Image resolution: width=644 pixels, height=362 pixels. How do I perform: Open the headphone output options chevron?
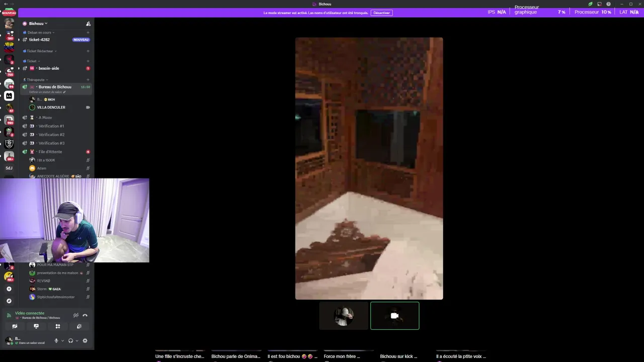click(x=76, y=340)
